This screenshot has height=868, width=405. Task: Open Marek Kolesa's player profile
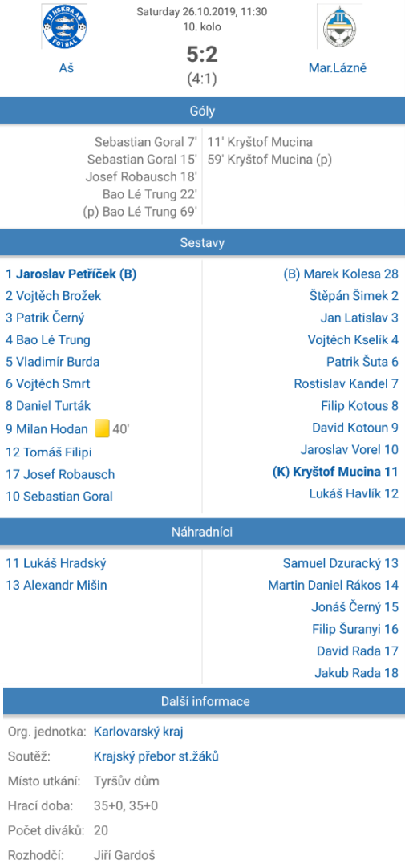point(341,274)
